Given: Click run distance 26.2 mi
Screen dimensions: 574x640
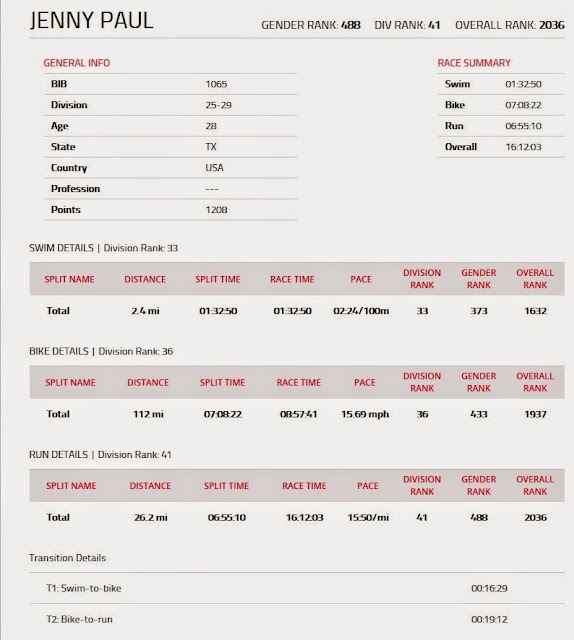Looking at the screenshot, I should (151, 517).
